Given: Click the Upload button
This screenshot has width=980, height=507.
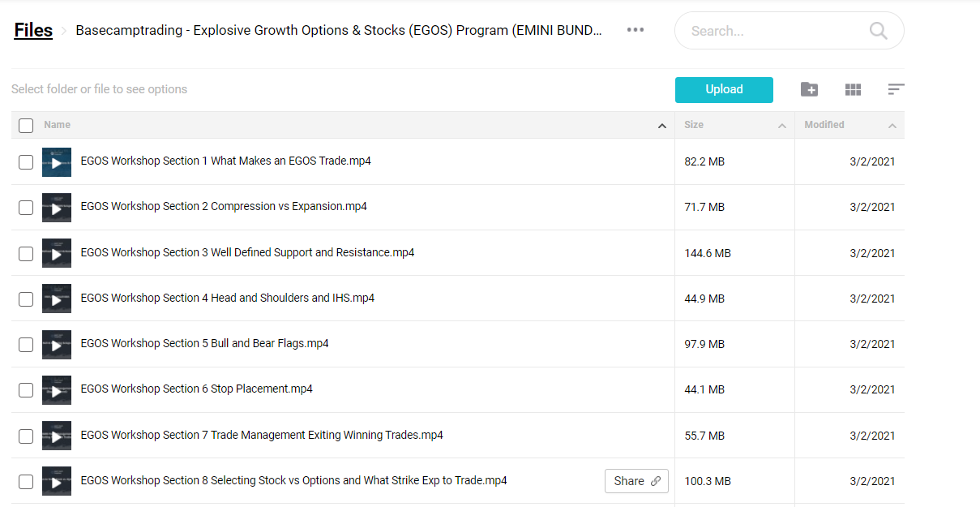Looking at the screenshot, I should click(x=724, y=90).
